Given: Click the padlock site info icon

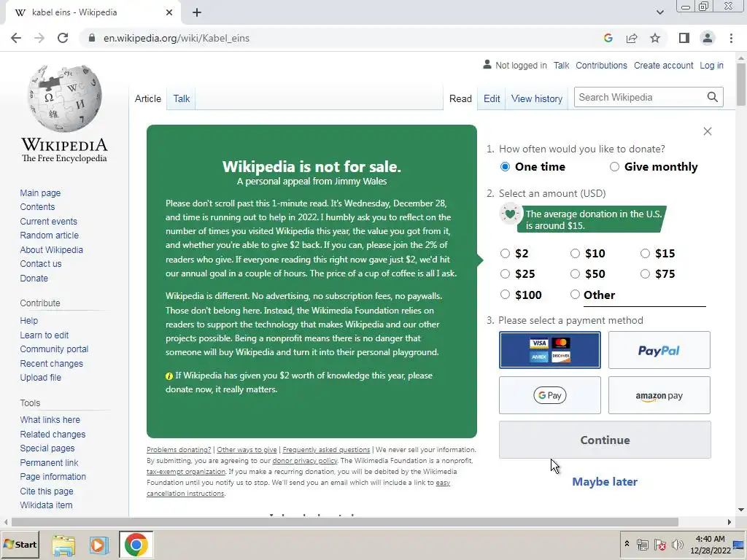Looking at the screenshot, I should (92, 38).
